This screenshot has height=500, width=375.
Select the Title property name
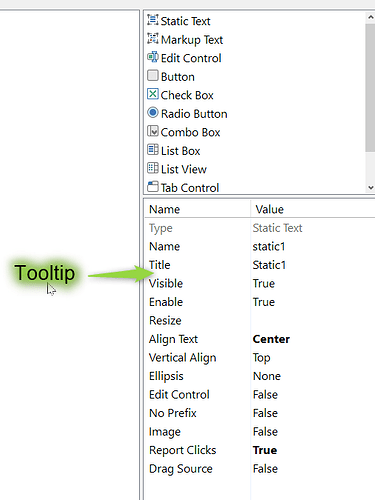point(160,265)
